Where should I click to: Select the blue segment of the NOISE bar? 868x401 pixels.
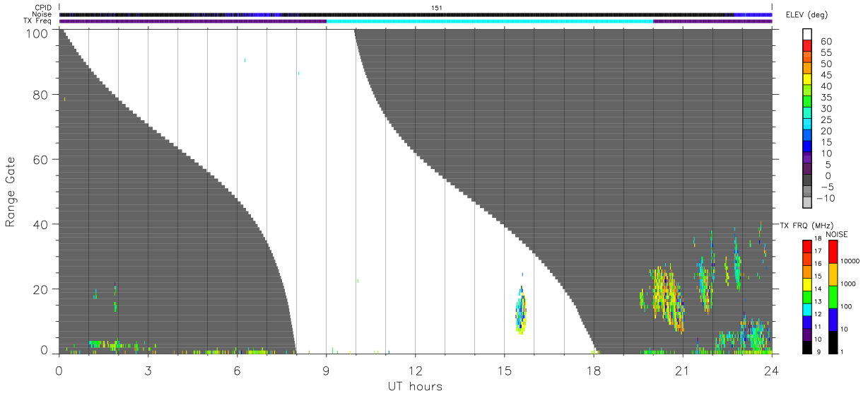point(833,319)
